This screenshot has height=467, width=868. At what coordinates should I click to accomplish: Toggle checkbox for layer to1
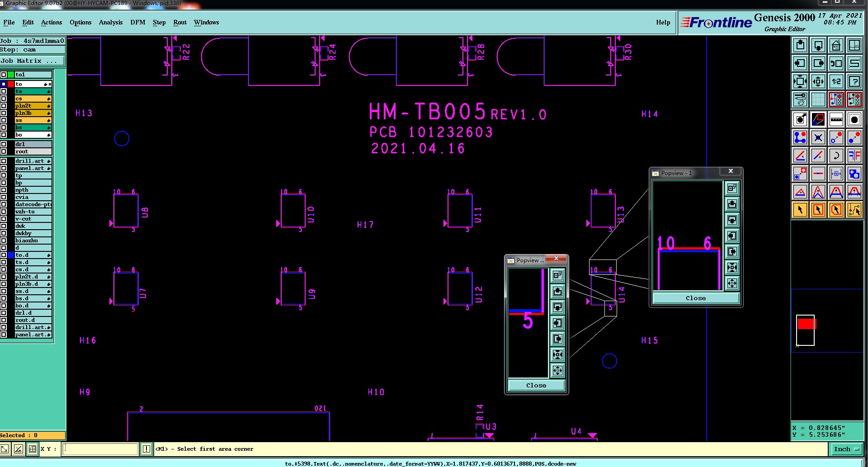click(x=4, y=75)
